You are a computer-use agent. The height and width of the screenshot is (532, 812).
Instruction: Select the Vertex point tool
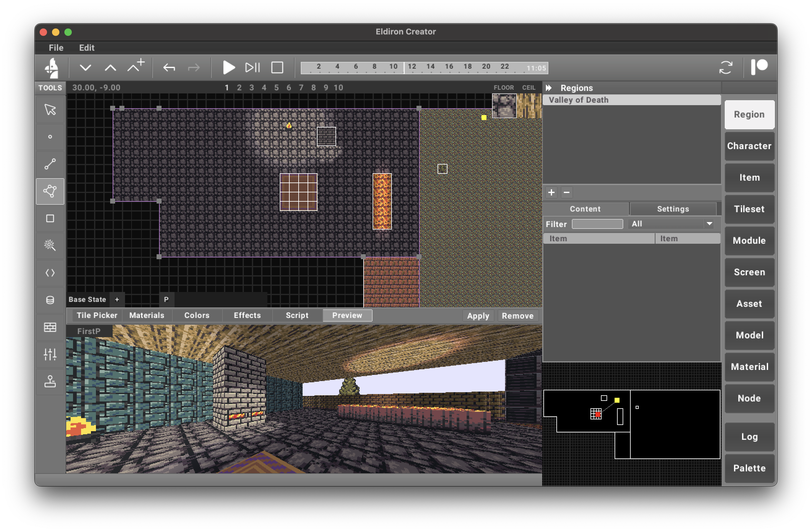pyautogui.click(x=50, y=137)
